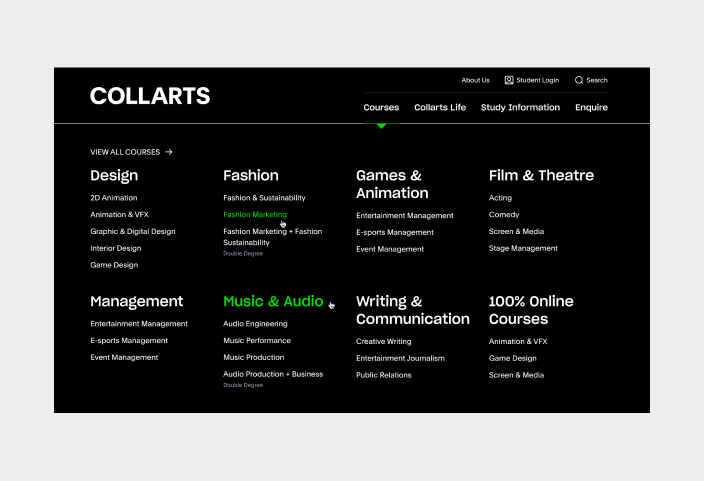The height and width of the screenshot is (481, 704).
Task: Click the Search magnifier icon
Action: click(x=579, y=80)
